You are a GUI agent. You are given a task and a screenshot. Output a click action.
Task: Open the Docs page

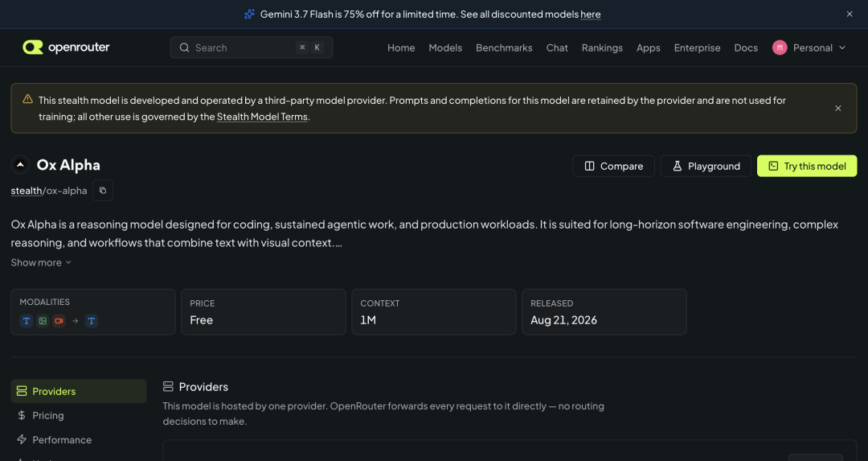point(746,47)
